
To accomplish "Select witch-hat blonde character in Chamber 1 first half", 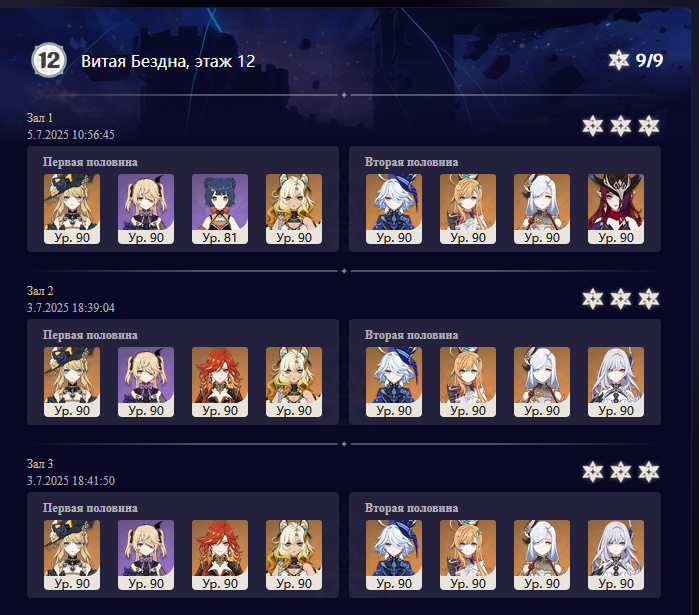I will pyautogui.click(x=72, y=209).
